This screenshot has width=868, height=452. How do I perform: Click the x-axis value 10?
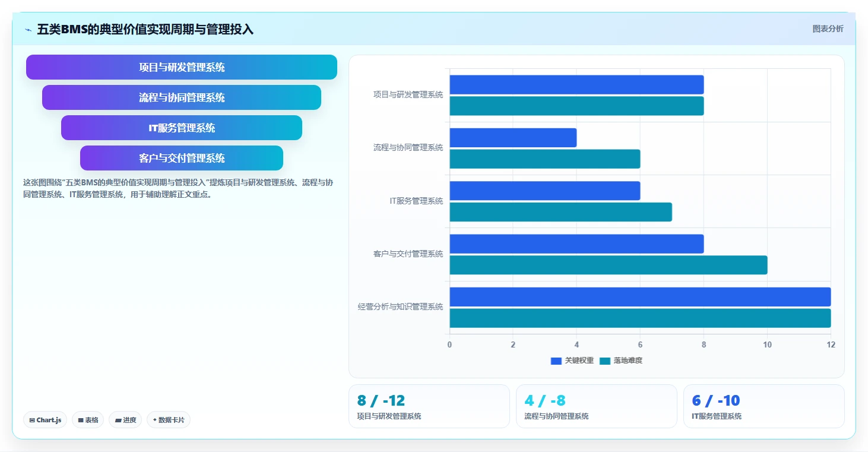[767, 344]
